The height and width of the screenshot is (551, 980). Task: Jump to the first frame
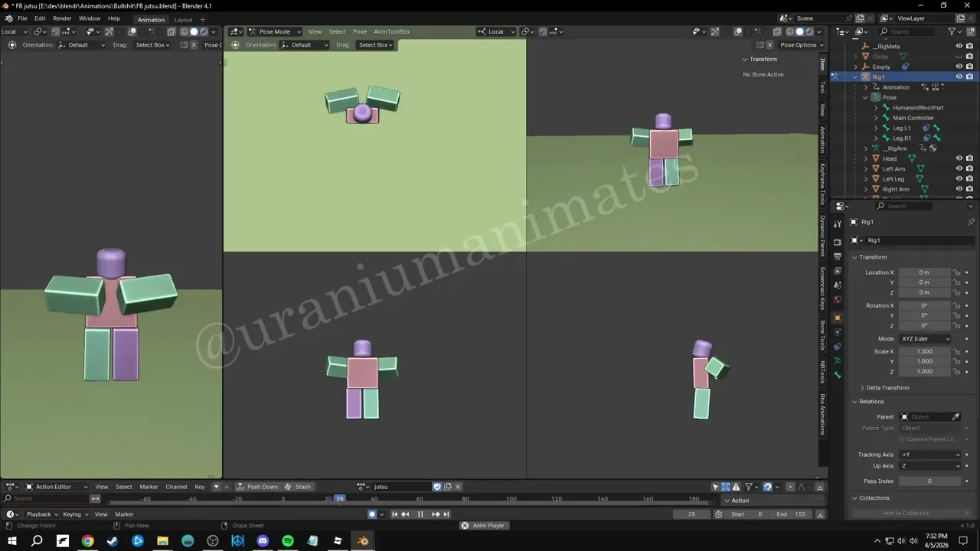(394, 514)
